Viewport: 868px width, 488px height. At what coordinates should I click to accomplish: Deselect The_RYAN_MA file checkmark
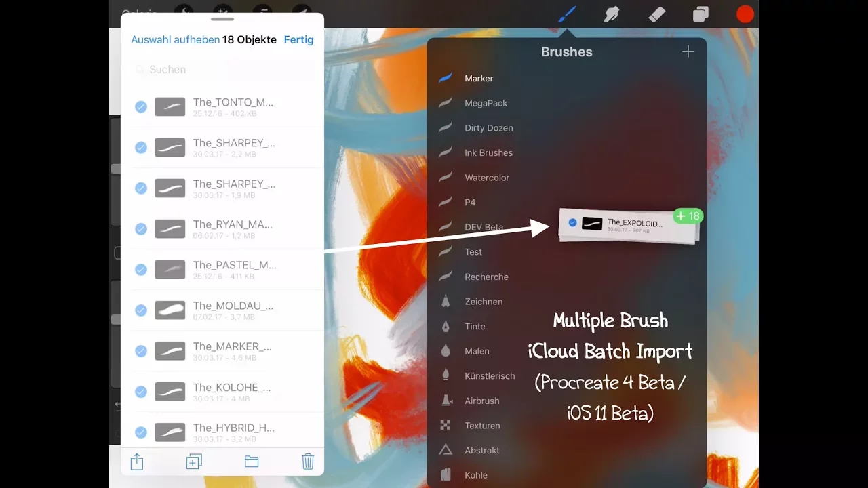point(141,228)
